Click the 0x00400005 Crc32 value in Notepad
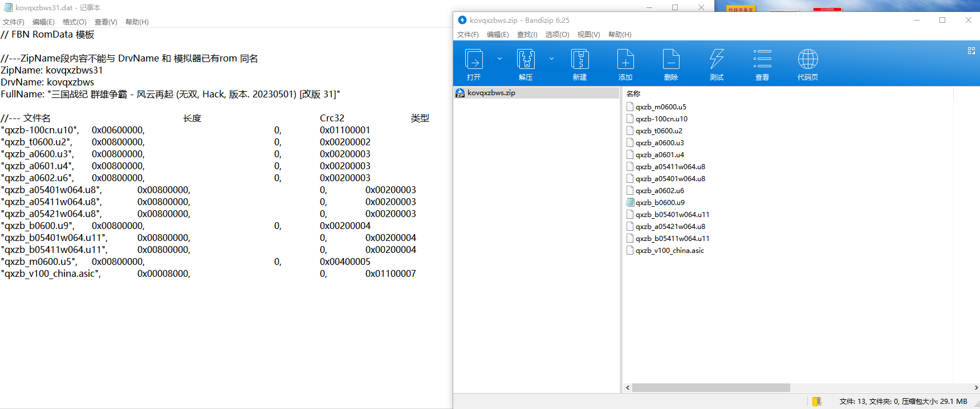980x409 pixels. [345, 261]
